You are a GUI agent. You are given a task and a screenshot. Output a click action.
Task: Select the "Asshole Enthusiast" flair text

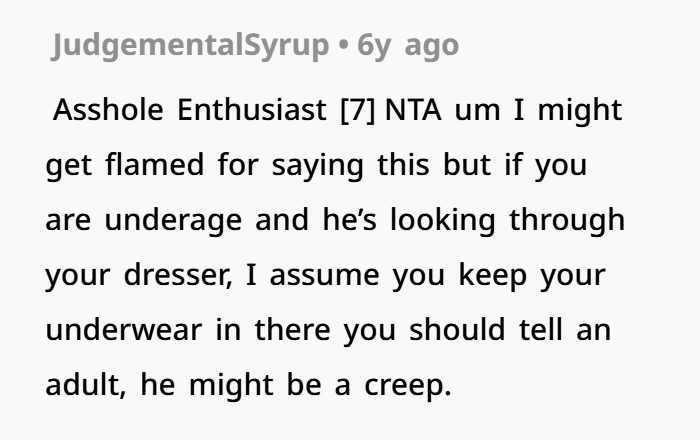pyautogui.click(x=190, y=109)
